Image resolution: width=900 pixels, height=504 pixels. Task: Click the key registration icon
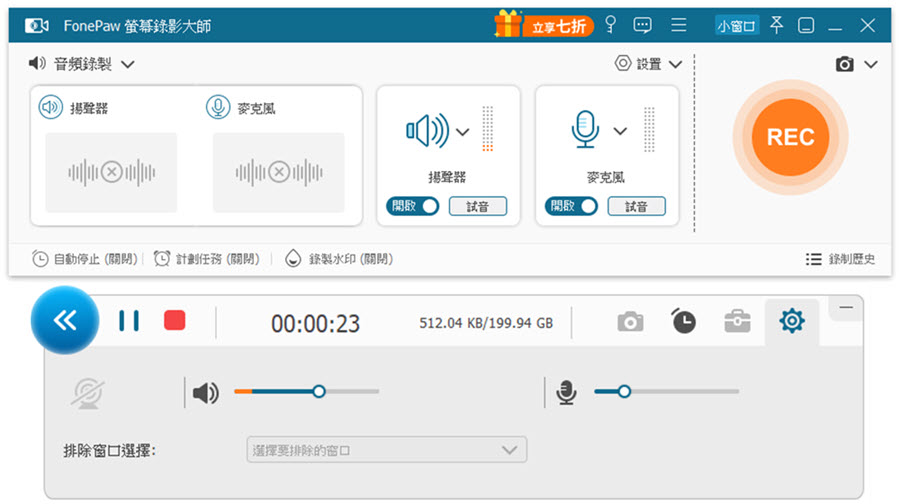(x=611, y=25)
